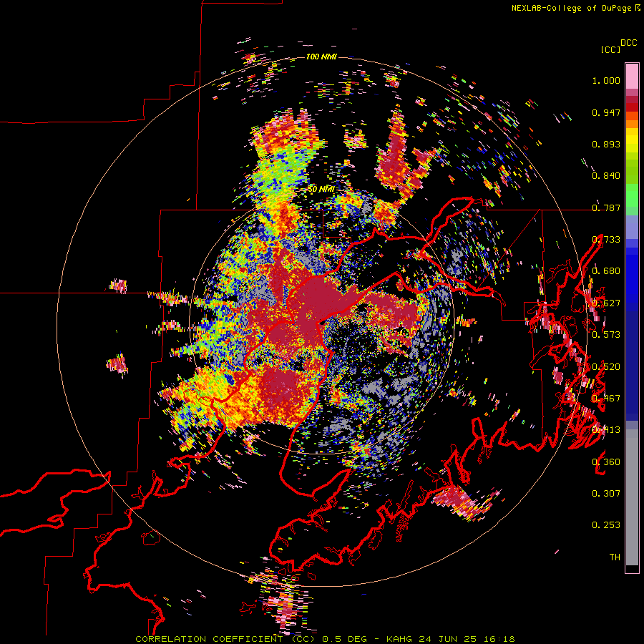Click the DCC label above the color scale
The width and height of the screenshot is (644, 644).
pyautogui.click(x=628, y=43)
